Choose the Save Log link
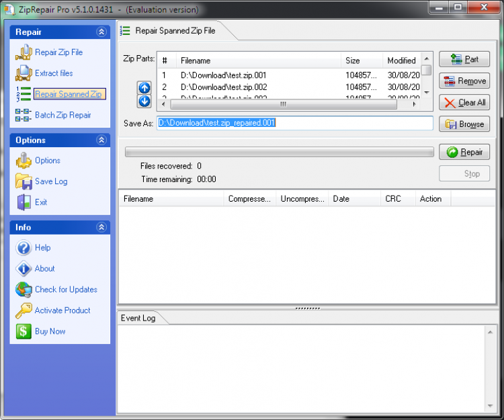This screenshot has height=420, width=504. click(x=51, y=181)
